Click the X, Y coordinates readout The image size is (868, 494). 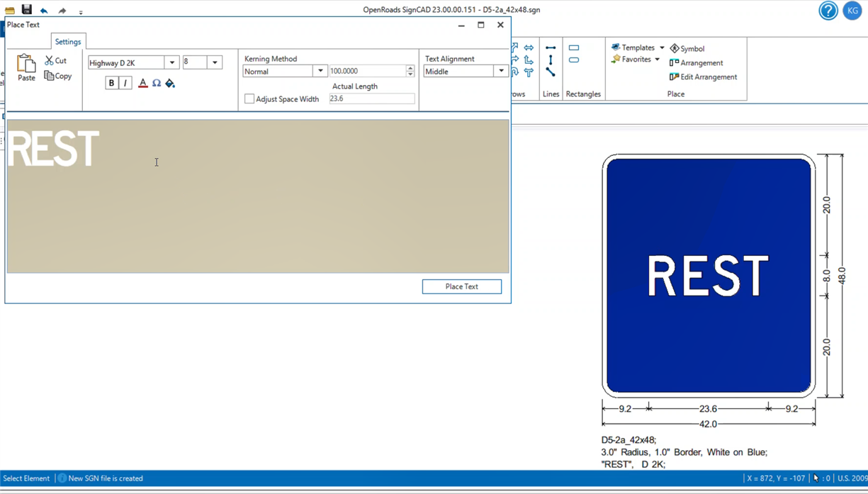(x=776, y=478)
